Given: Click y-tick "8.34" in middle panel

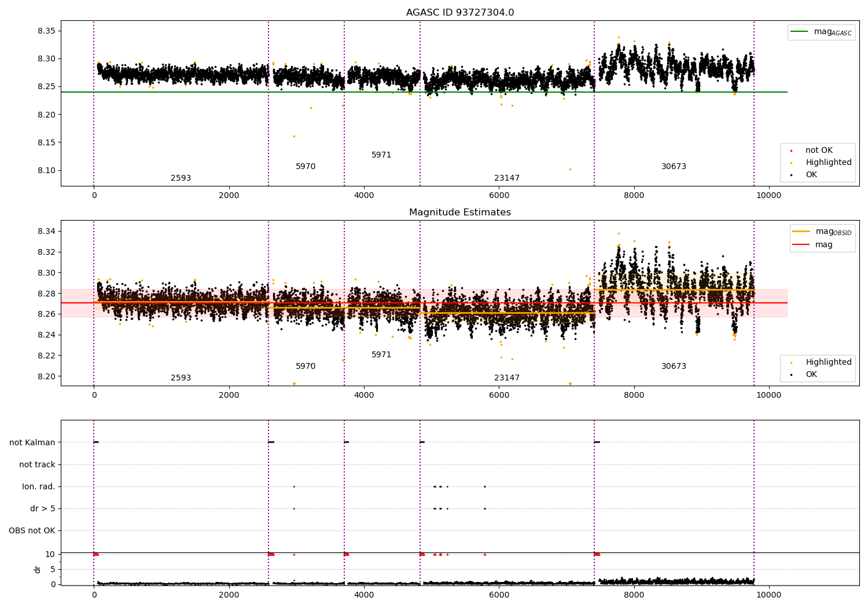Looking at the screenshot, I should [x=46, y=232].
